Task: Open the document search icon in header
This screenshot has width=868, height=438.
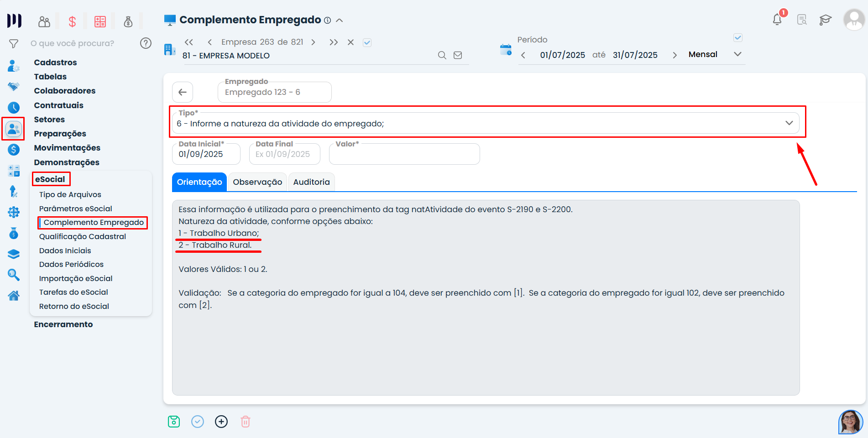Action: [x=802, y=20]
